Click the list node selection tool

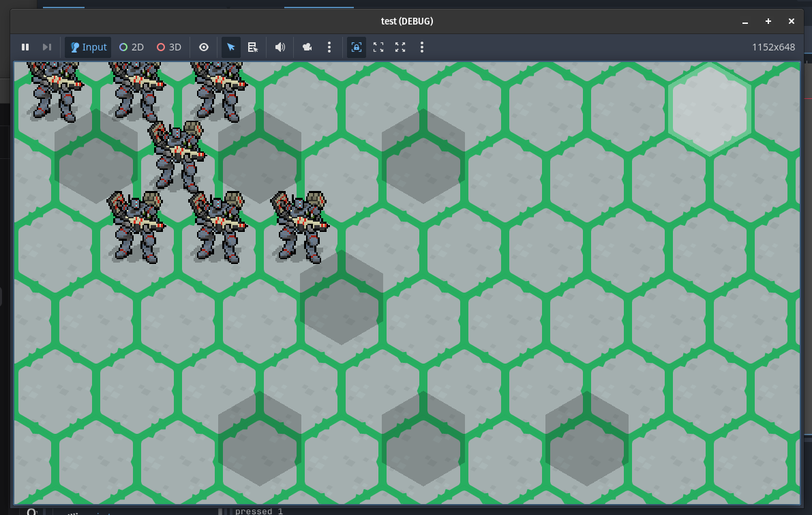point(253,47)
